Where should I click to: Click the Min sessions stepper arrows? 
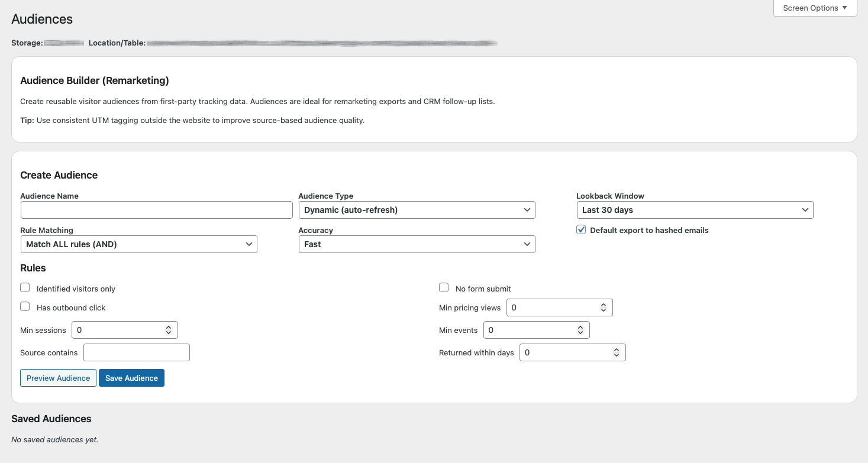(x=169, y=330)
